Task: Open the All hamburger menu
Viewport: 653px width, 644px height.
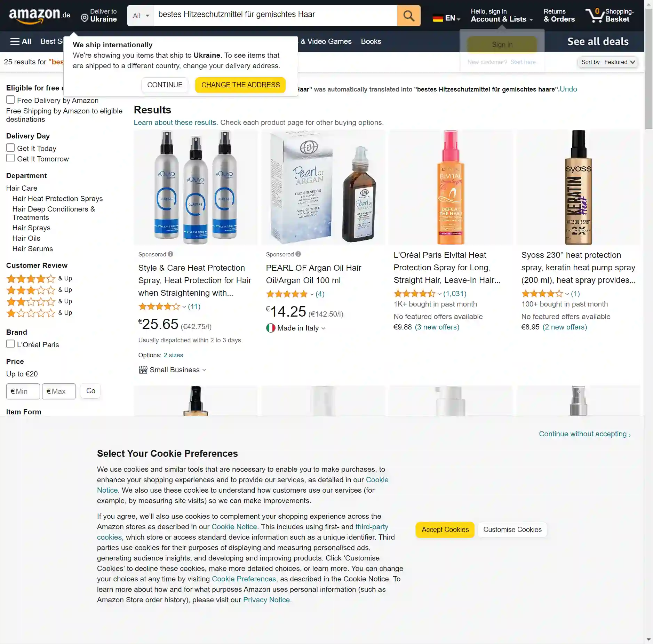Action: coord(21,41)
